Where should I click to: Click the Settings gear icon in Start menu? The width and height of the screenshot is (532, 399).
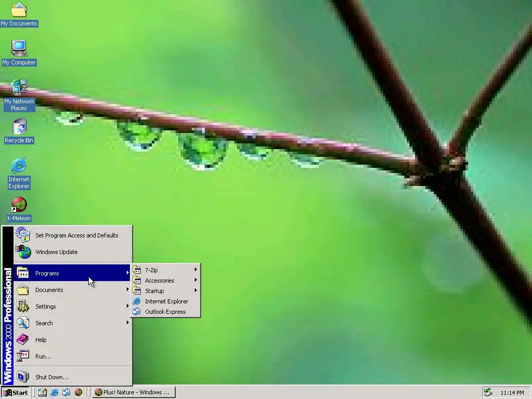(x=23, y=306)
